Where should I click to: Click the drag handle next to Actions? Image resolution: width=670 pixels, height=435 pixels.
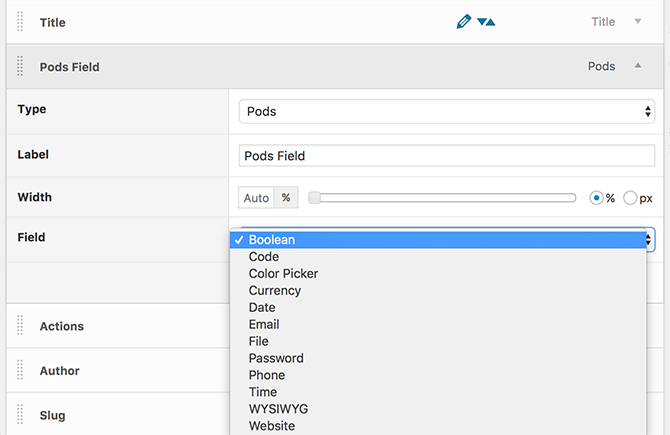point(21,326)
